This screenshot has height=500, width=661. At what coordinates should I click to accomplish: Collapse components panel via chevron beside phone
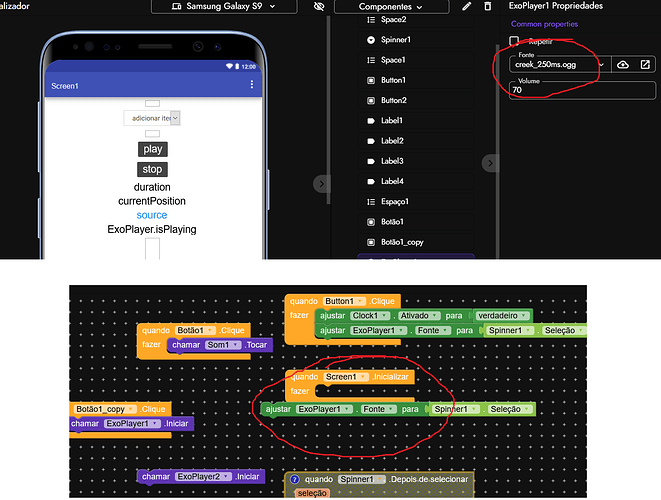coord(321,184)
